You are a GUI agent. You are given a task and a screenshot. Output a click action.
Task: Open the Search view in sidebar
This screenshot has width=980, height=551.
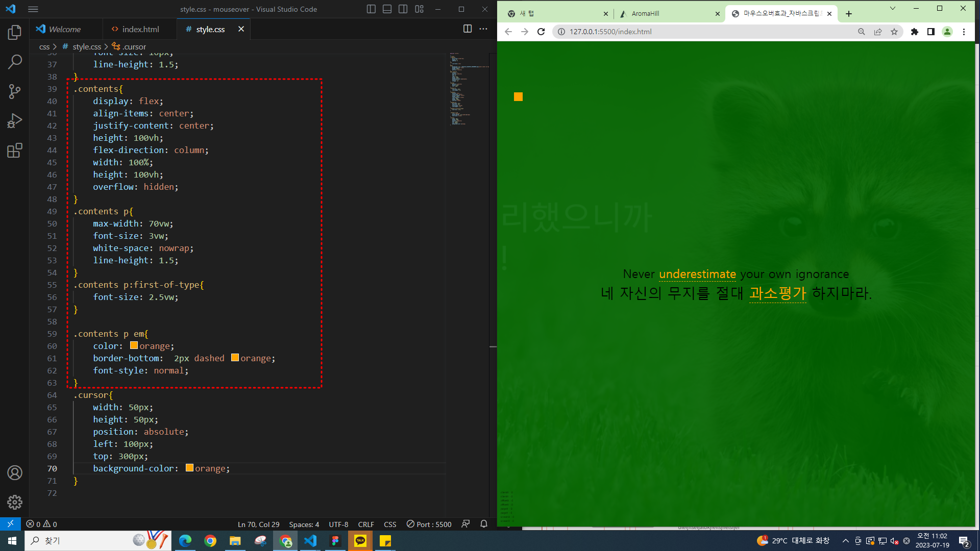click(15, 62)
